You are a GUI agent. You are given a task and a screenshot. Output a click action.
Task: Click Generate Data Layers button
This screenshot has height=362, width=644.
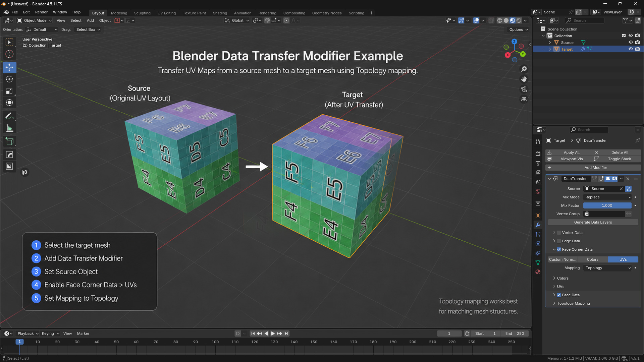pyautogui.click(x=593, y=222)
